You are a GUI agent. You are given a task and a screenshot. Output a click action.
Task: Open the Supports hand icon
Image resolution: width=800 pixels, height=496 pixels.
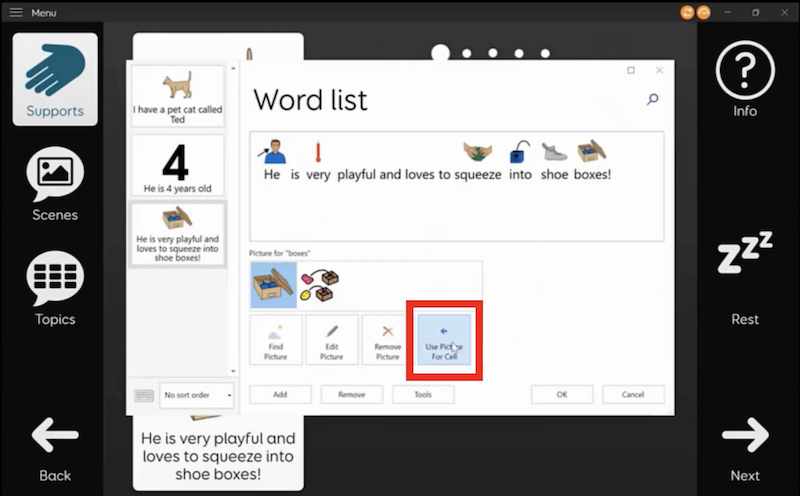coord(55,79)
